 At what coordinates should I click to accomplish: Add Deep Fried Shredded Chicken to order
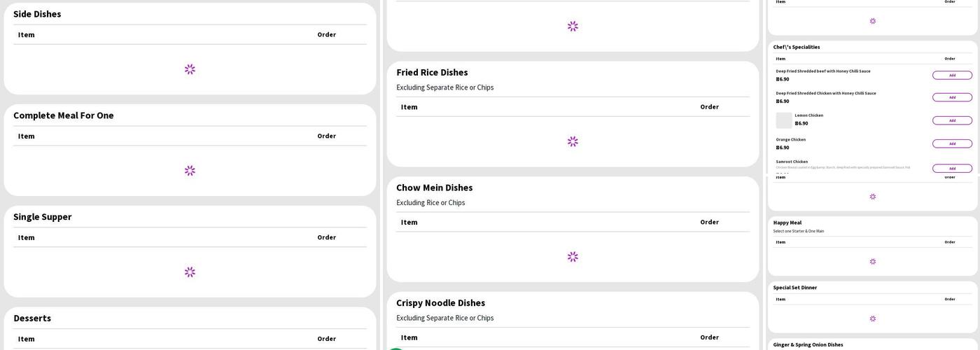pyautogui.click(x=952, y=97)
